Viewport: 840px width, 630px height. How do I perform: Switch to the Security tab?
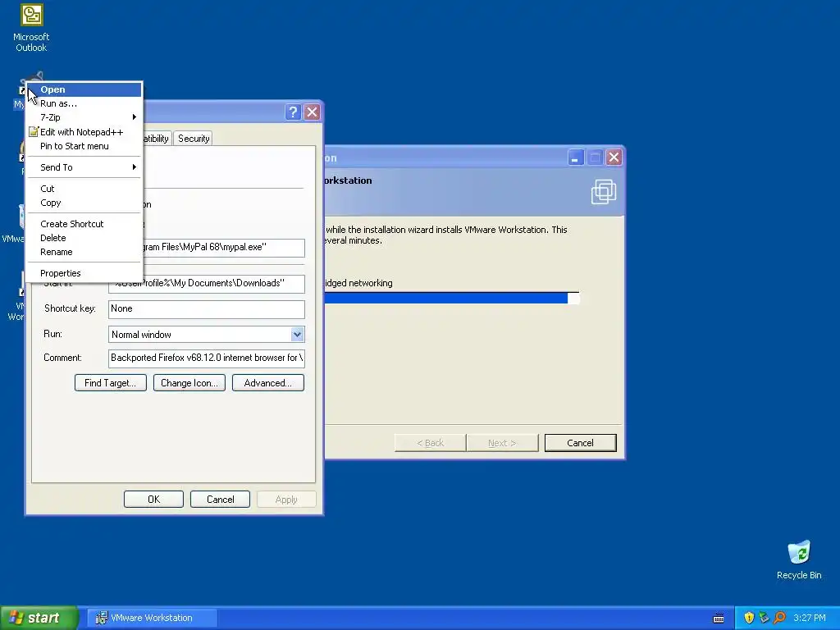point(194,139)
